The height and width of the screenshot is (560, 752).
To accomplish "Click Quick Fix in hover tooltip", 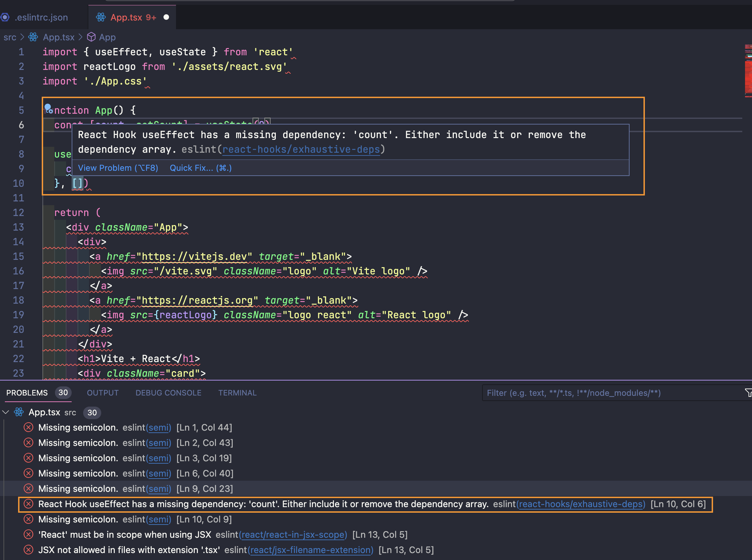I will click(x=201, y=168).
